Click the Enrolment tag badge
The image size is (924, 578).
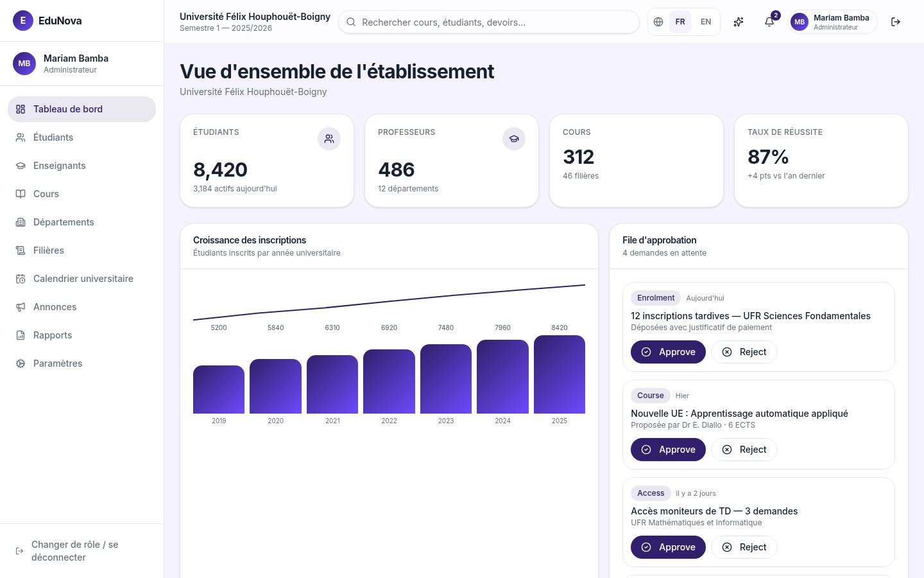(656, 298)
